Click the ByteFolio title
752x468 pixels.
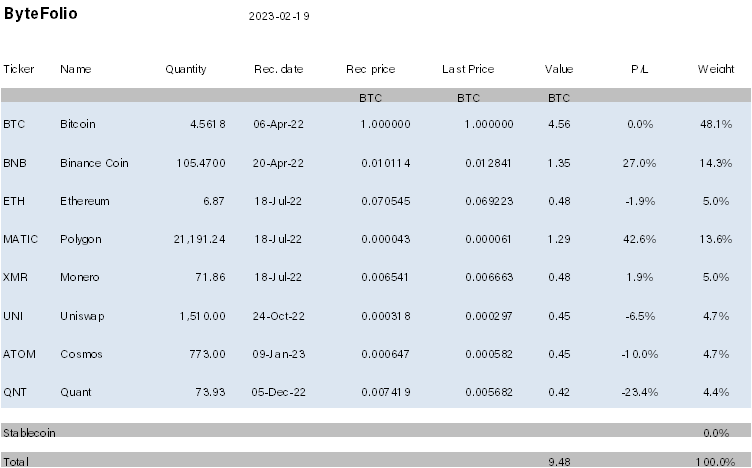coord(40,13)
